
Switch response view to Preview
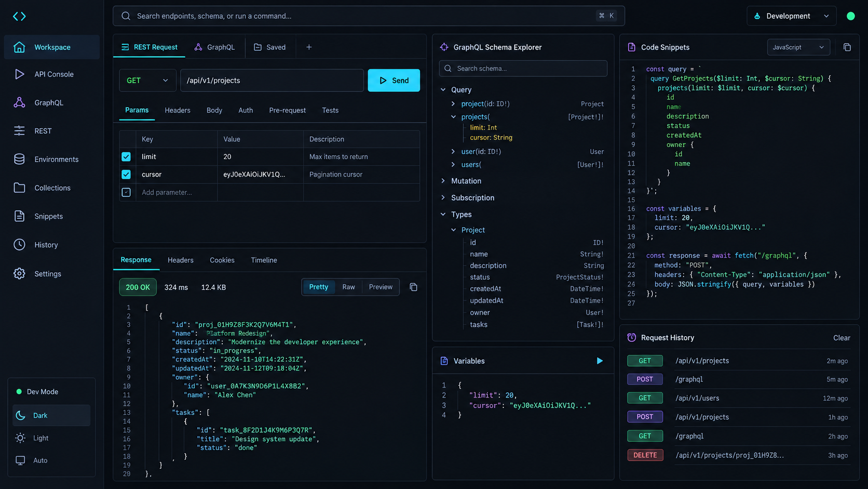tap(381, 287)
